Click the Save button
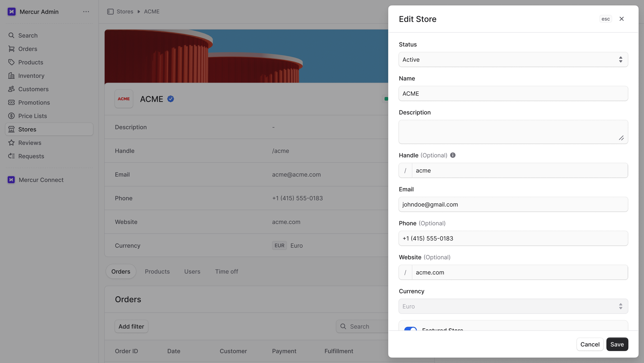This screenshot has width=644, height=363. click(x=617, y=344)
